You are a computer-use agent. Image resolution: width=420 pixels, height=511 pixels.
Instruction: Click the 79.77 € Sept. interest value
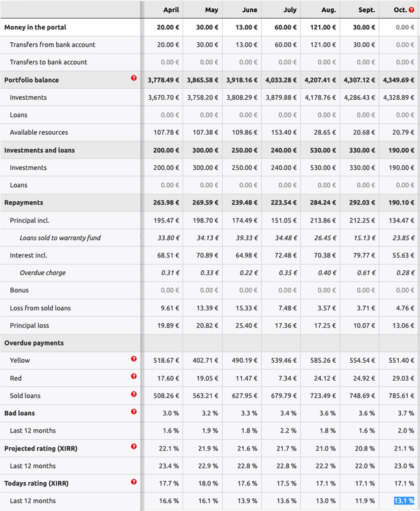point(364,256)
